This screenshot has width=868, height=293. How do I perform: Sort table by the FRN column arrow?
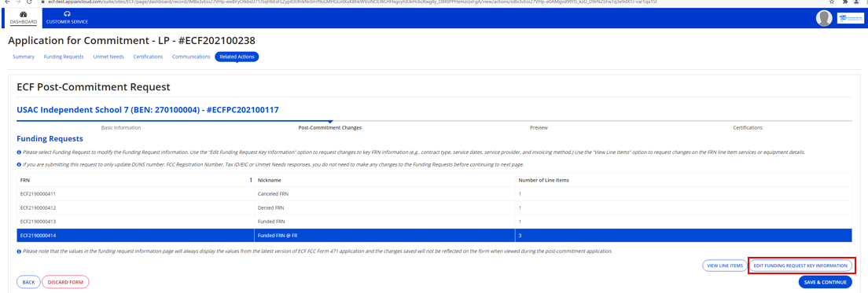tap(251, 180)
